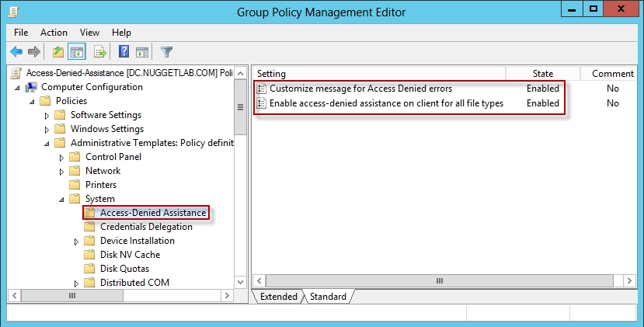
Task: Collapse the Computer Configuration node
Action: [18, 87]
